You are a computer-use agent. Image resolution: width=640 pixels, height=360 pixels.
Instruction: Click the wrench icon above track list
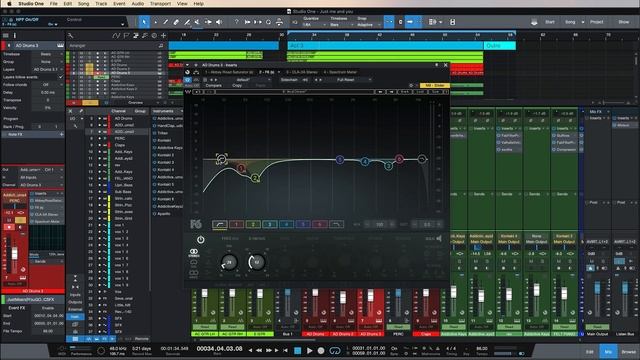point(70,36)
